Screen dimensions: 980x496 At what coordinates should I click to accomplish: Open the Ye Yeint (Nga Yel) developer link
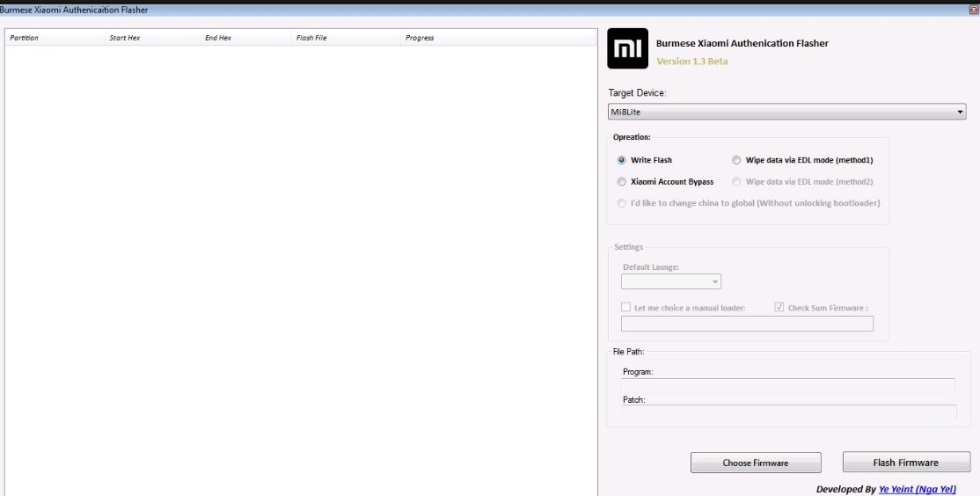pyautogui.click(x=917, y=489)
